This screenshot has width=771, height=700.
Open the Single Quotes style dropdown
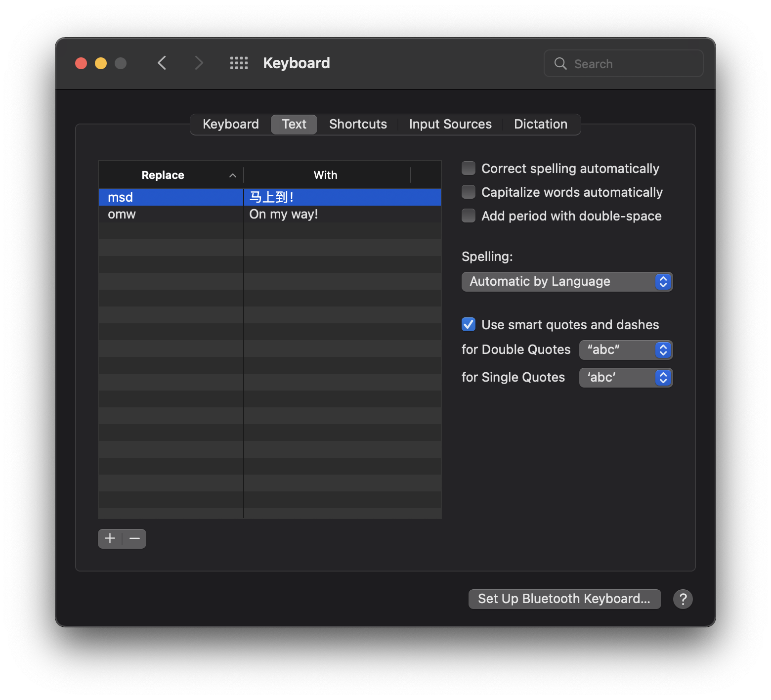pyautogui.click(x=626, y=378)
